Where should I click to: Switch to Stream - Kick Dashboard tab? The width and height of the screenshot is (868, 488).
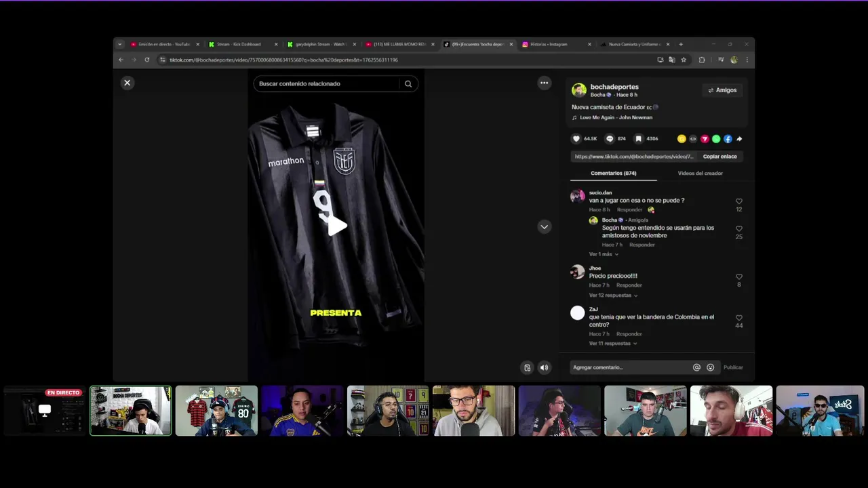[243, 45]
